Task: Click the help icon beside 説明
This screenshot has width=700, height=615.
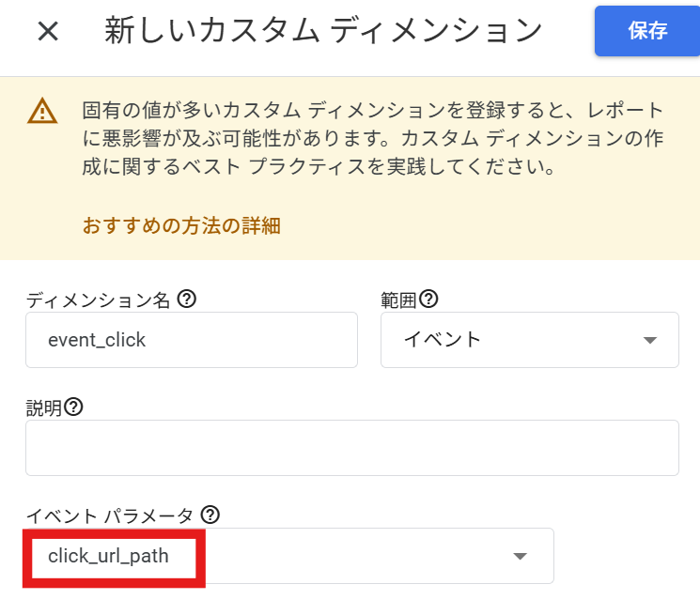Action: pyautogui.click(x=73, y=407)
